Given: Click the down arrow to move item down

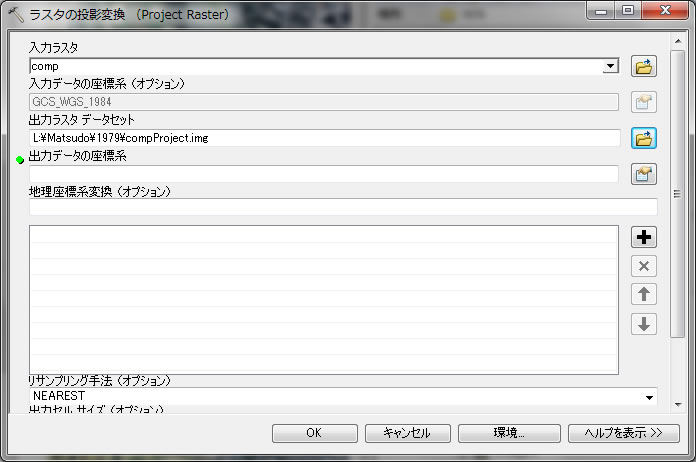Looking at the screenshot, I should click(644, 324).
